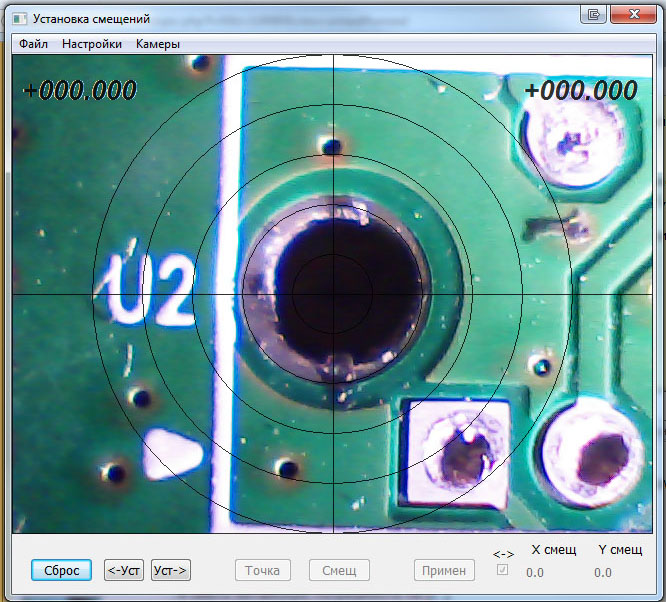The height and width of the screenshot is (602, 666).
Task: Click the U2 label in camera image
Action: [153, 291]
